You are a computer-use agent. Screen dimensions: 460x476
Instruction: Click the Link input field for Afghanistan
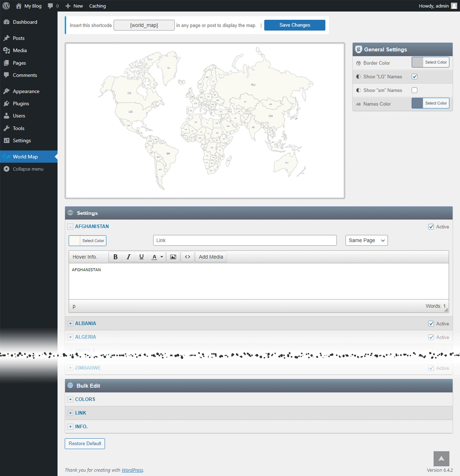[245, 240]
